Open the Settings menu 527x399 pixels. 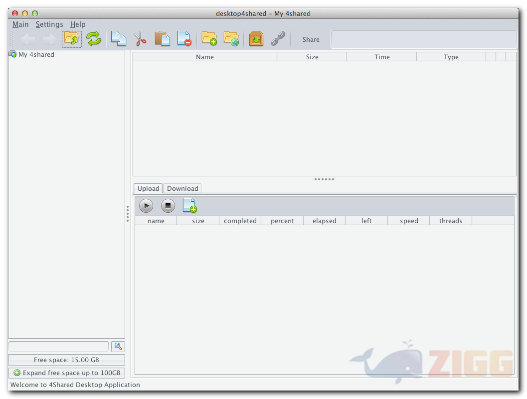(x=49, y=25)
